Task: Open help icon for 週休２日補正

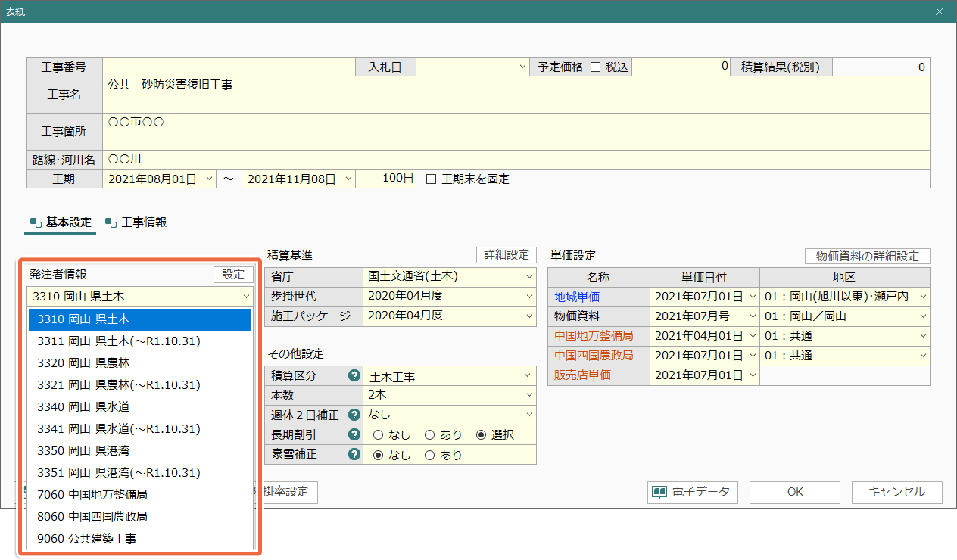Action: coord(353,415)
